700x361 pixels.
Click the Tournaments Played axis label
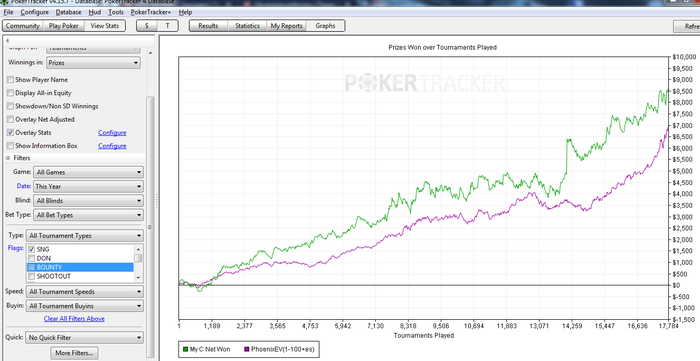(424, 336)
